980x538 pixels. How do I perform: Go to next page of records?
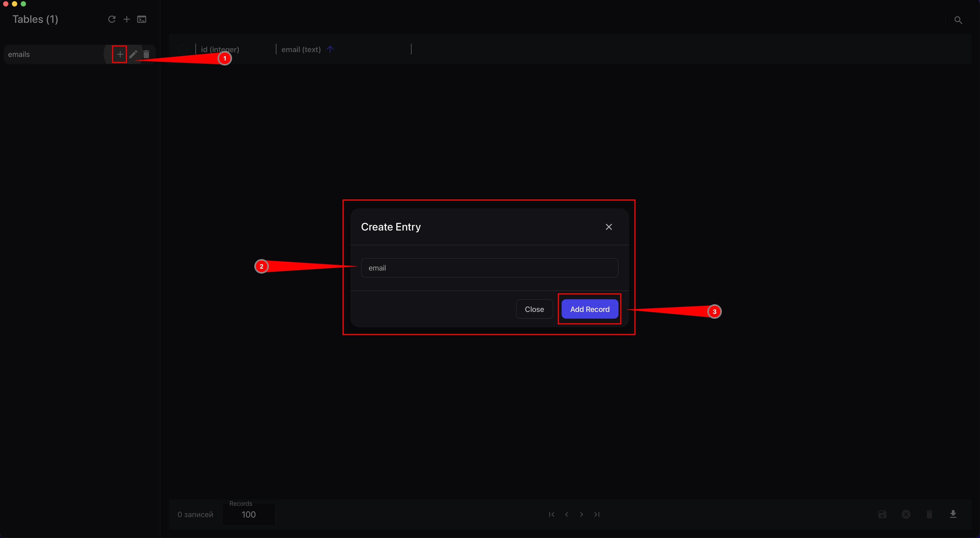point(581,515)
